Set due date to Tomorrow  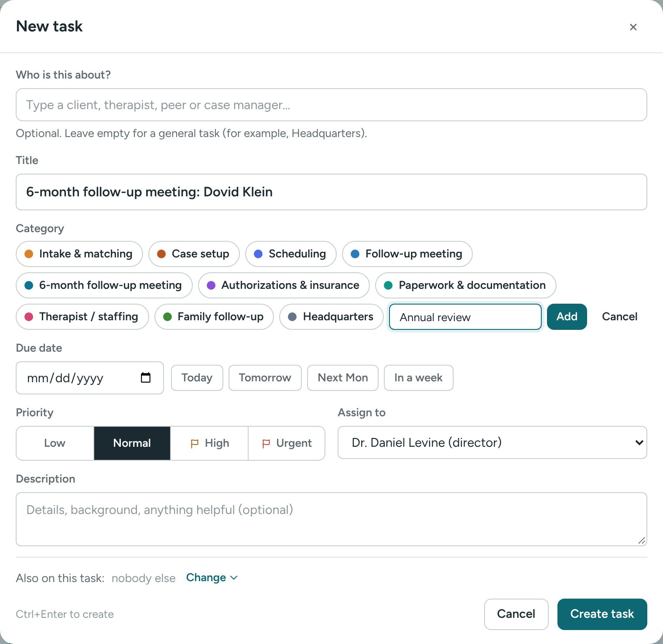click(265, 378)
